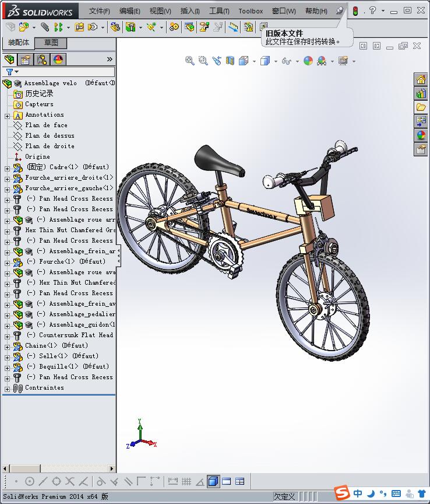Toggle the center point snap button
Screen dimensions: 430x504
click(x=30, y=481)
